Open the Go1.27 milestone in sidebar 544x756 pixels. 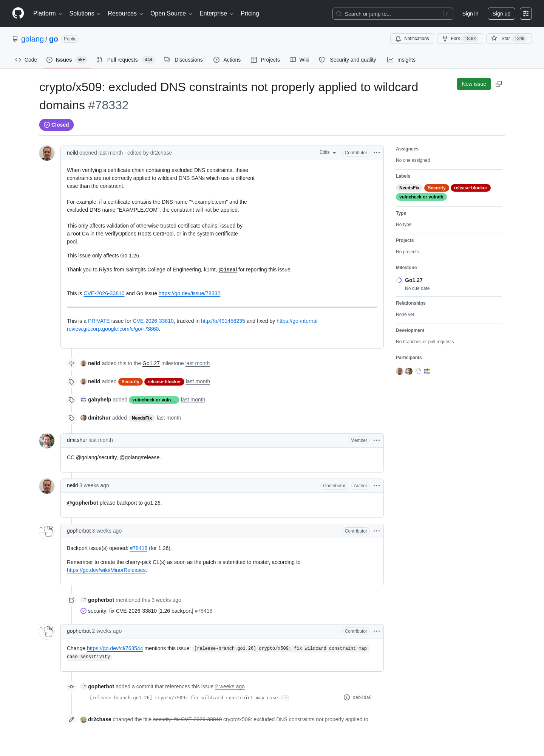pyautogui.click(x=414, y=280)
